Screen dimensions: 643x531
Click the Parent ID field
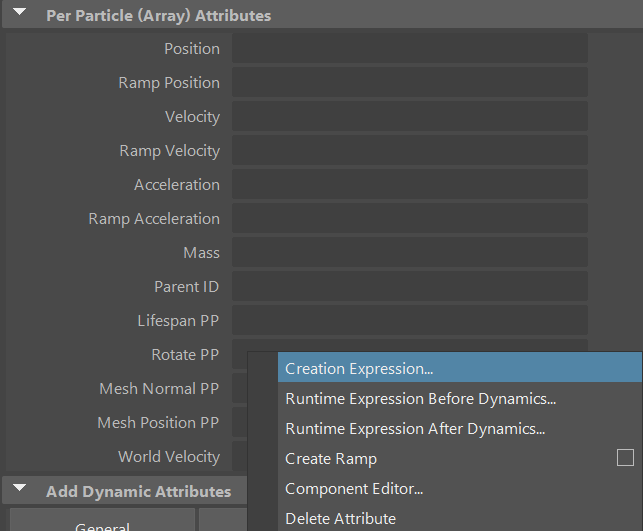coord(409,287)
